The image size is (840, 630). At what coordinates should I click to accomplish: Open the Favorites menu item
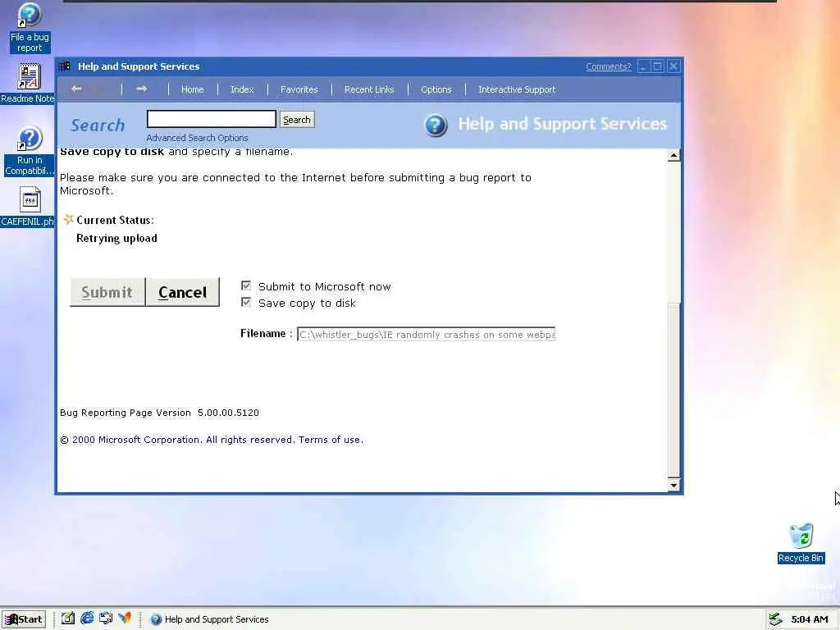[x=299, y=89]
